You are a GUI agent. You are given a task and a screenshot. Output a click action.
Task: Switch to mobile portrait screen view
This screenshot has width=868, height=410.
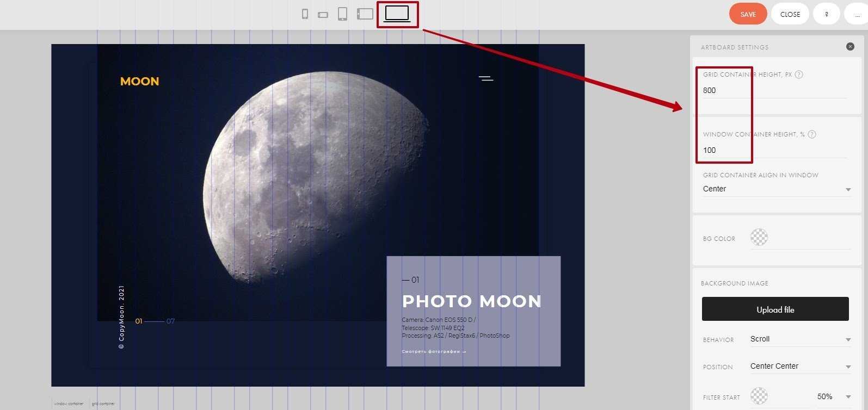point(305,14)
